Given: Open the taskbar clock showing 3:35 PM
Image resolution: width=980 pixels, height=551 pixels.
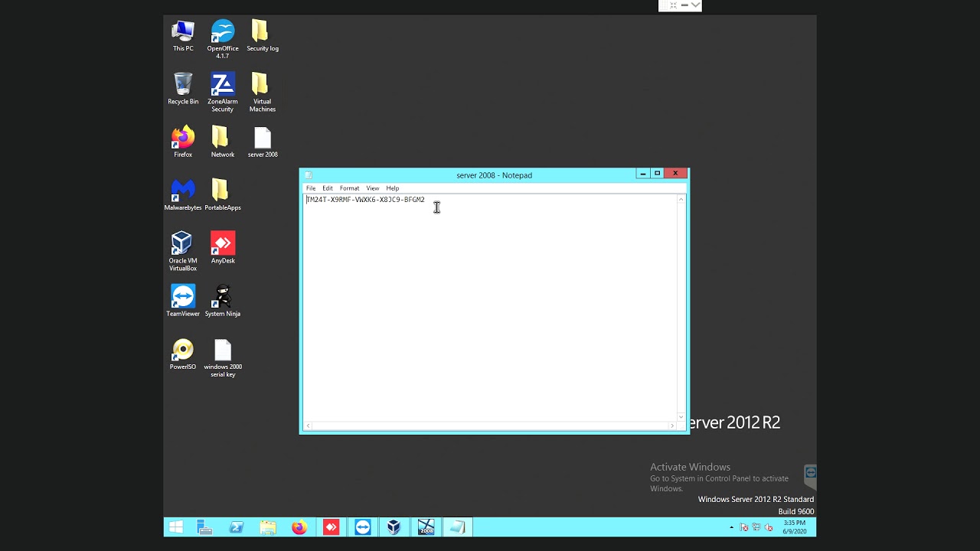Looking at the screenshot, I should coord(794,527).
